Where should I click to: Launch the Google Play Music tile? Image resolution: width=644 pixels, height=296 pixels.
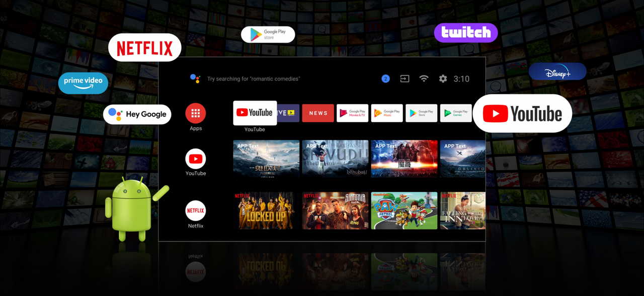(387, 113)
